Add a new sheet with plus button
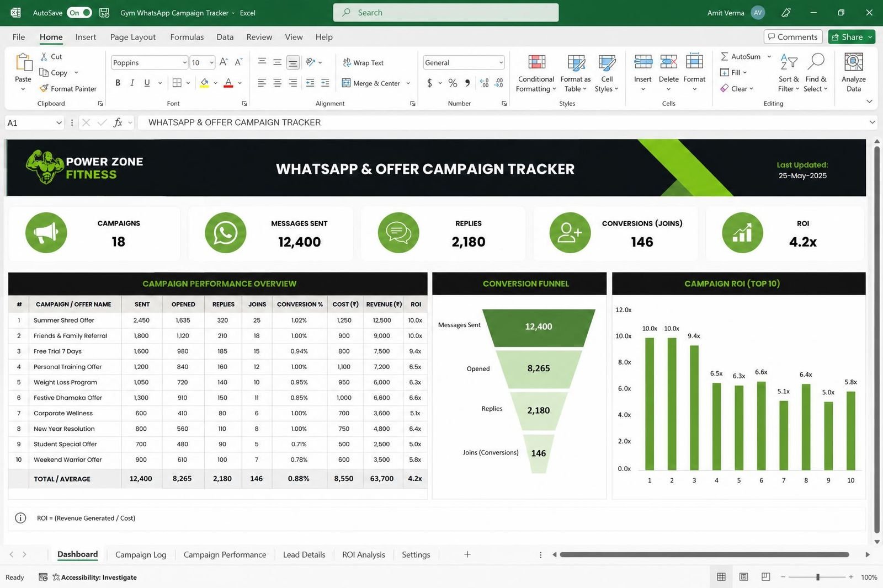 pyautogui.click(x=467, y=554)
